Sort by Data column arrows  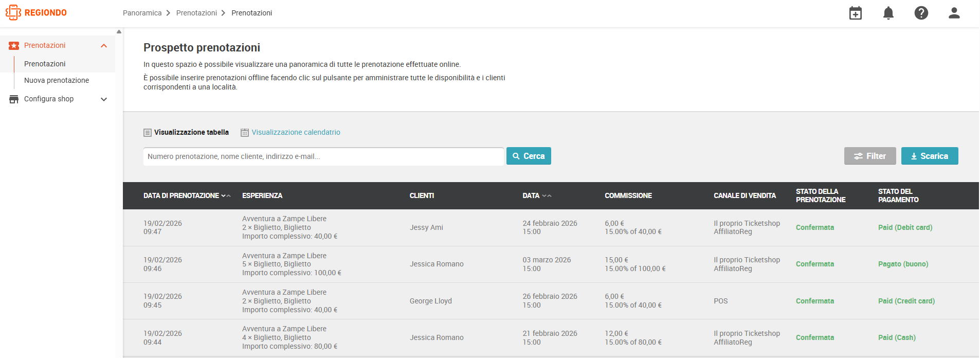547,196
